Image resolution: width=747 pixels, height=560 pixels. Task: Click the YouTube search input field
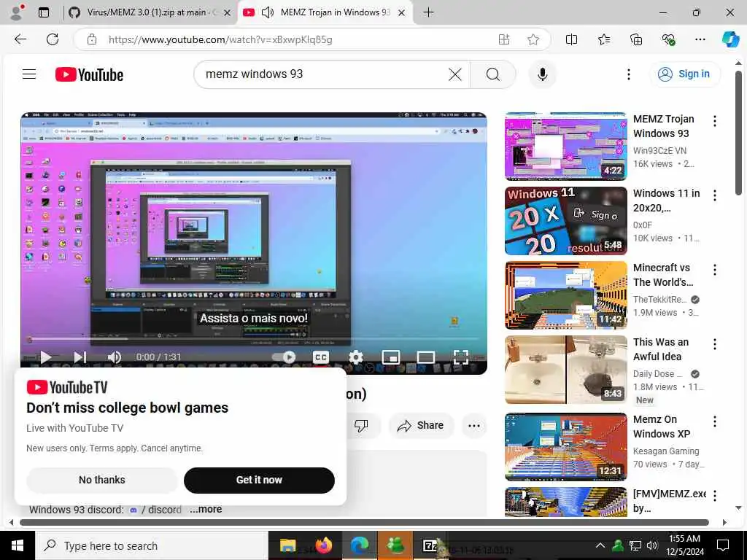[x=324, y=74]
